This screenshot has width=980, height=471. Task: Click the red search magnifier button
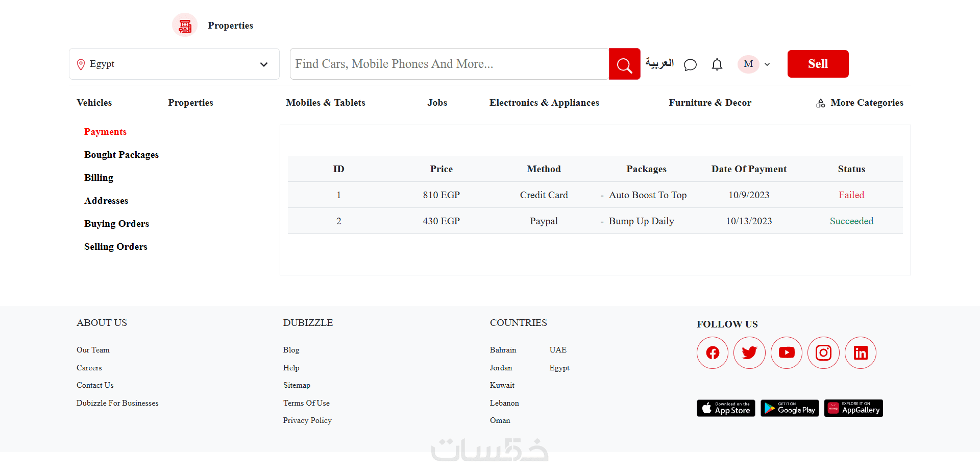[x=624, y=64]
